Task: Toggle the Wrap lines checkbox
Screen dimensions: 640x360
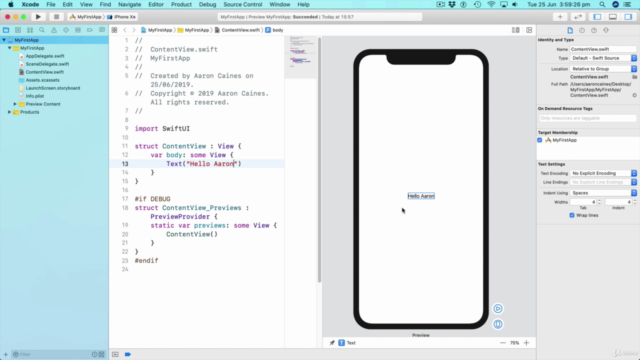Action: (572, 215)
